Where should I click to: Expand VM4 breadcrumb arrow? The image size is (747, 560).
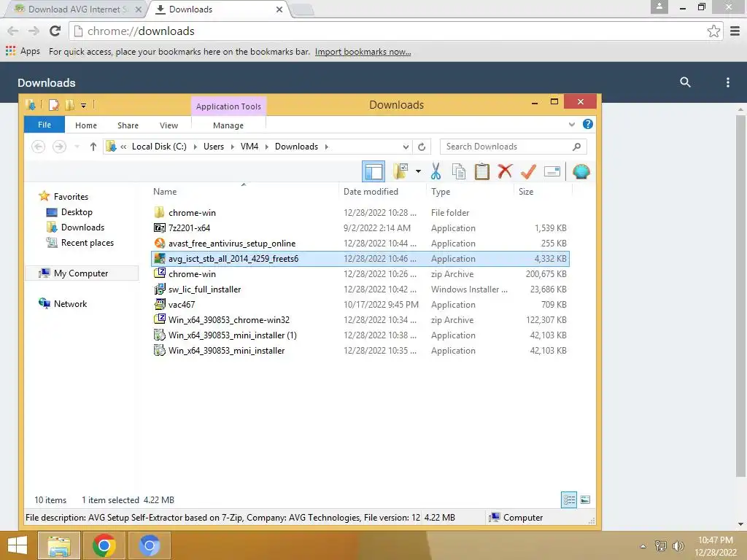coord(266,147)
